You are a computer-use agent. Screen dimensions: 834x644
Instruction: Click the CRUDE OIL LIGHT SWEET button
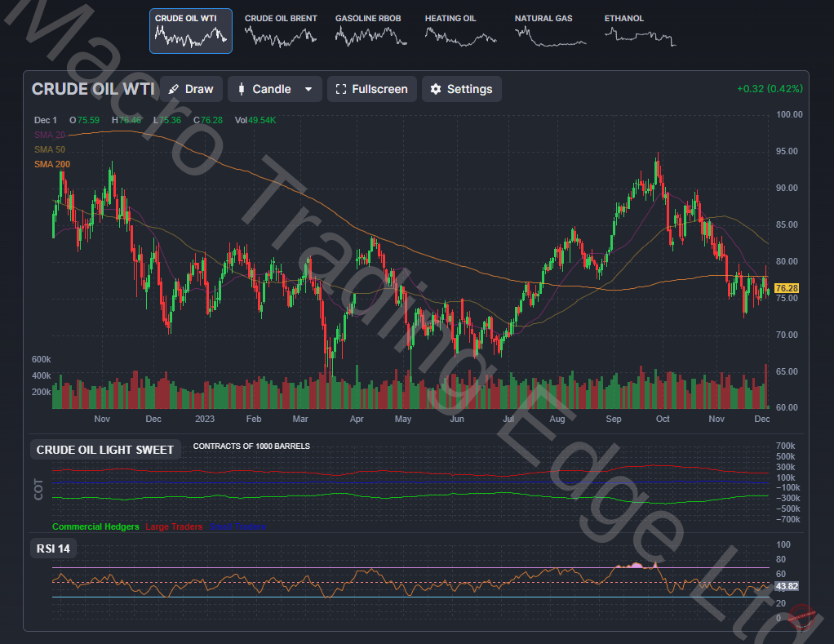click(105, 449)
